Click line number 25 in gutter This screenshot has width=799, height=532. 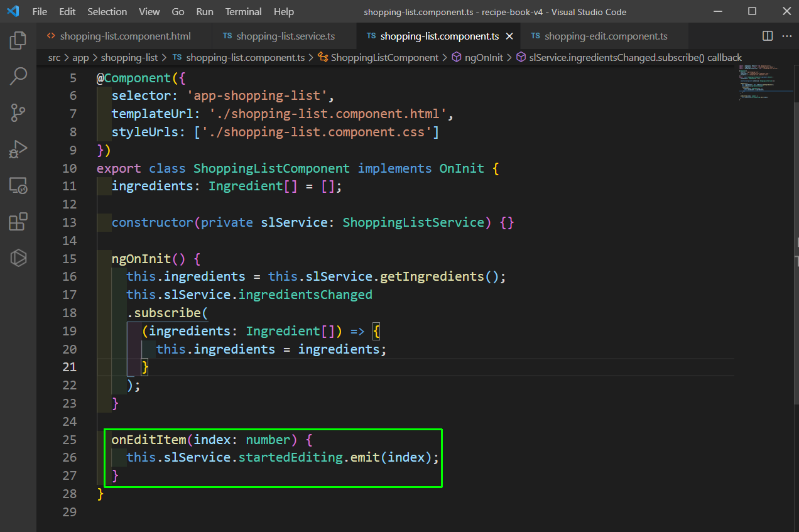click(x=69, y=439)
